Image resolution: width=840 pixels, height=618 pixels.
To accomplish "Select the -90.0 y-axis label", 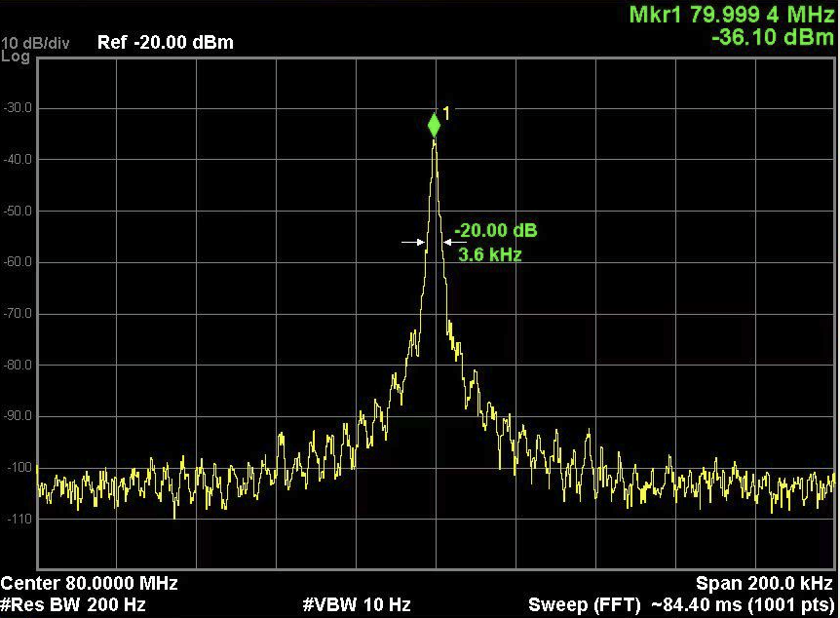I will tap(18, 415).
